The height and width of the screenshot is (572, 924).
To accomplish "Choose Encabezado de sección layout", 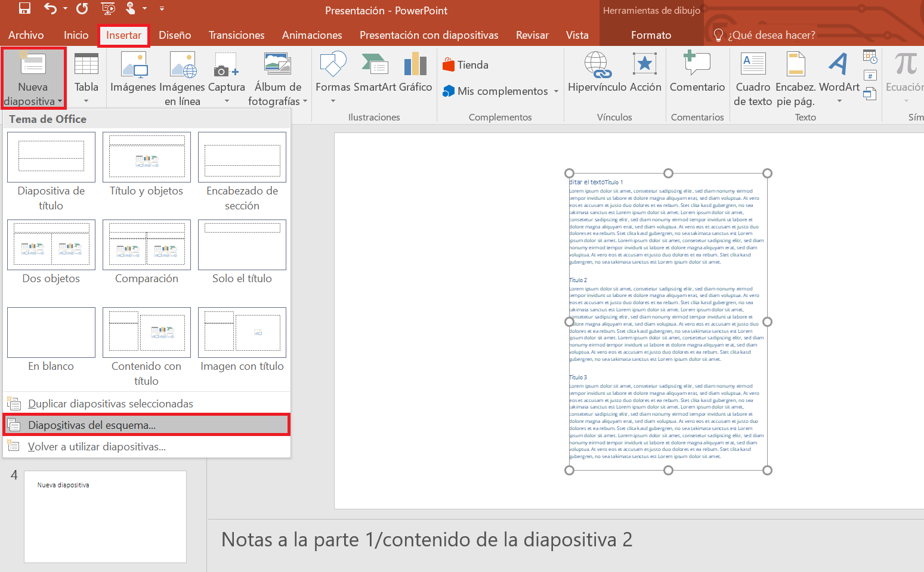I will pos(242,172).
